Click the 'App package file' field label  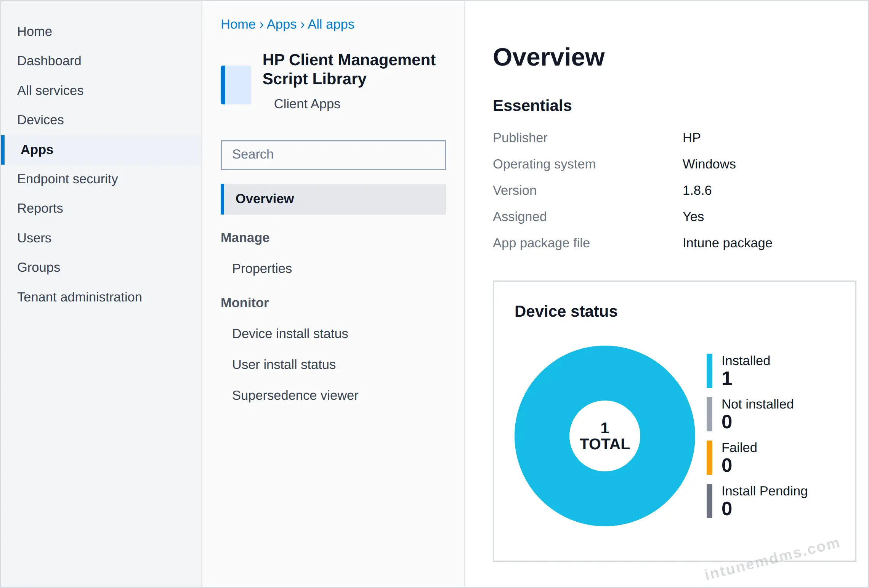(541, 243)
